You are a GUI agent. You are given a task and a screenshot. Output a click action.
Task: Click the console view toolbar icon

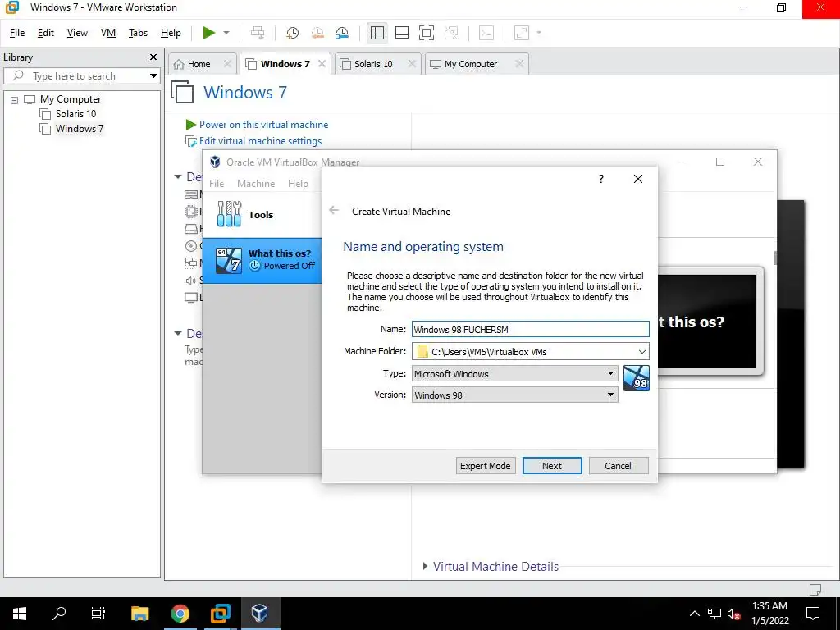click(486, 33)
